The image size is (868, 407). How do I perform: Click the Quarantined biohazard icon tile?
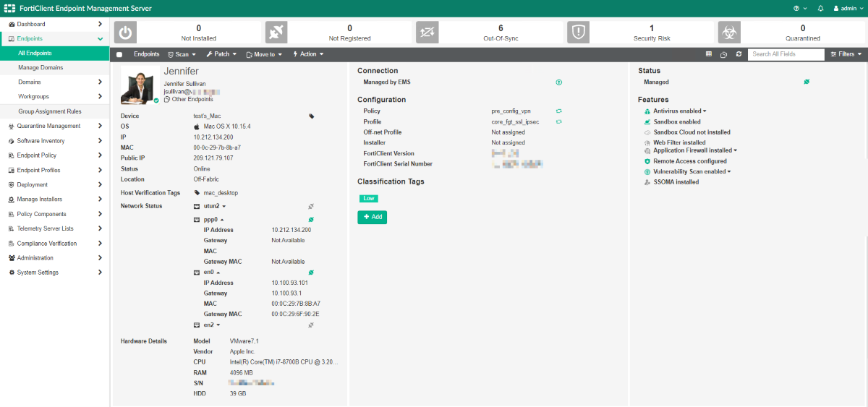pyautogui.click(x=728, y=33)
